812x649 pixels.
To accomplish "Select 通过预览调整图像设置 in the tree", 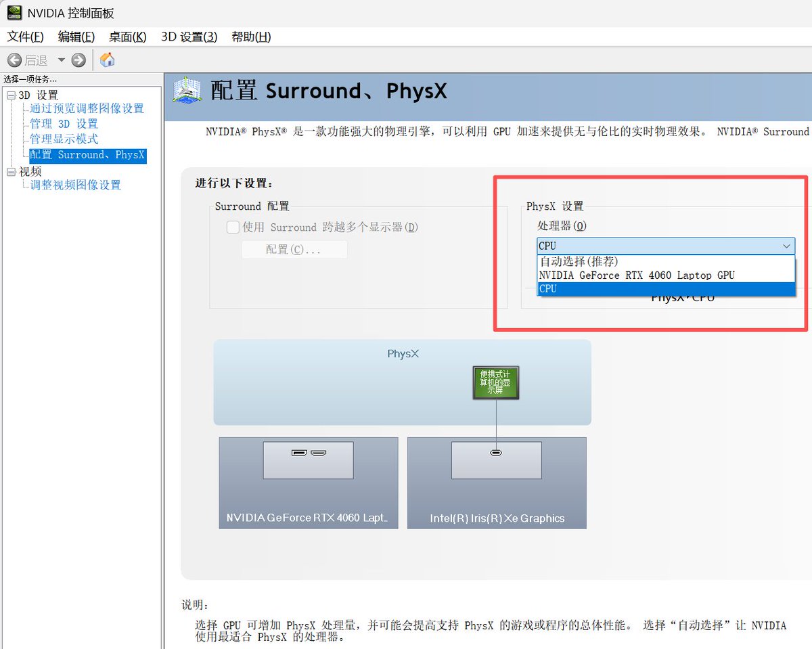I will (87, 108).
